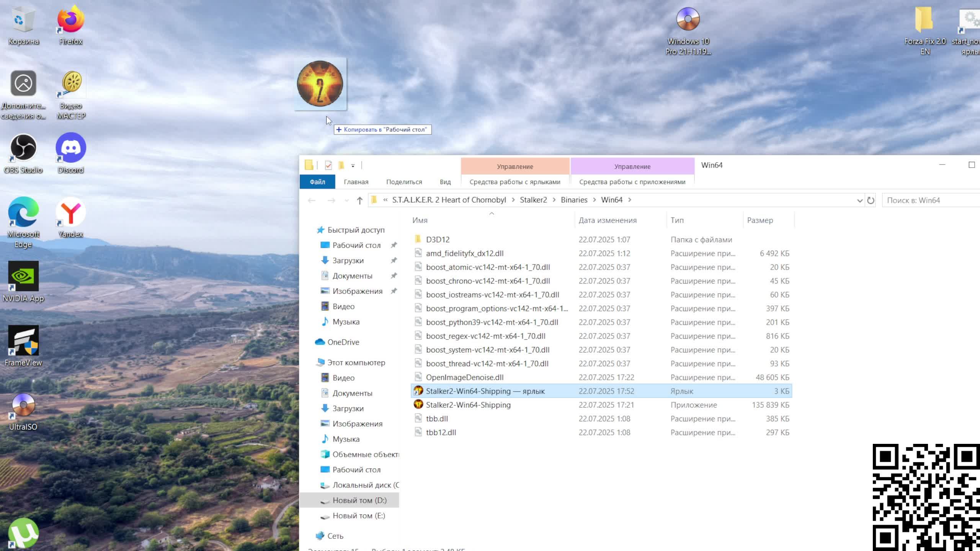
Task: Click the Discord desktop icon
Action: (71, 153)
